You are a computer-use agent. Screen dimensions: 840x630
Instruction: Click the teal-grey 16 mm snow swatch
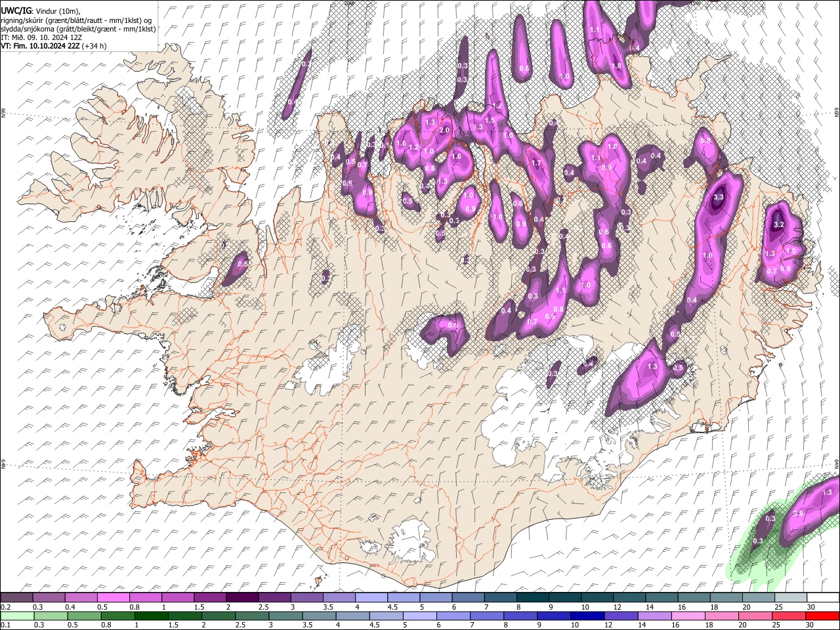tap(694, 598)
